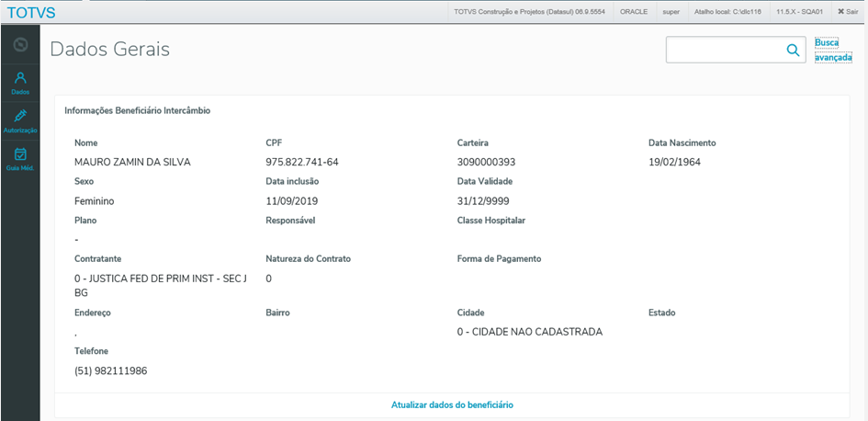Click the Sexo field label

click(x=85, y=181)
